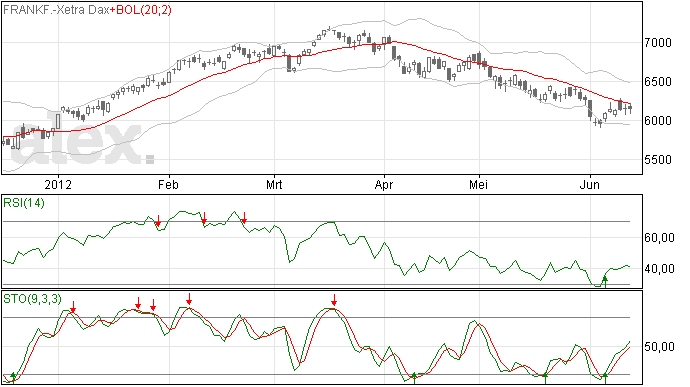Click the green buy arrow at the STO panel's left edge
This screenshot has width=690, height=387.
(x=13, y=377)
